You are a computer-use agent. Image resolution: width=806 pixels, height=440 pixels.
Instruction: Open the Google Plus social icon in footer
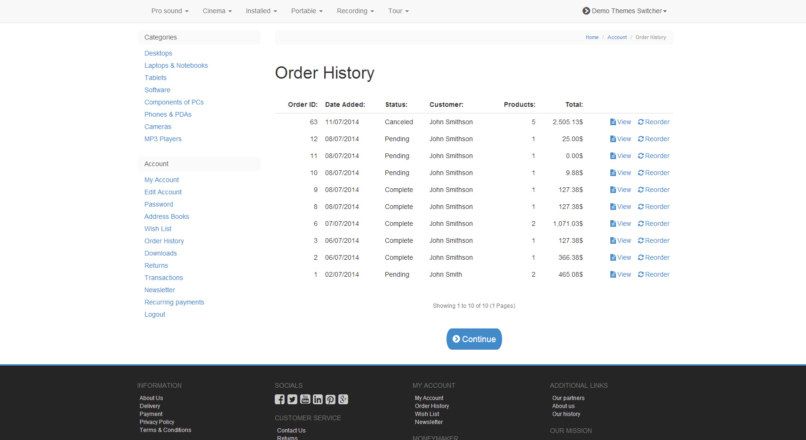coord(343,399)
